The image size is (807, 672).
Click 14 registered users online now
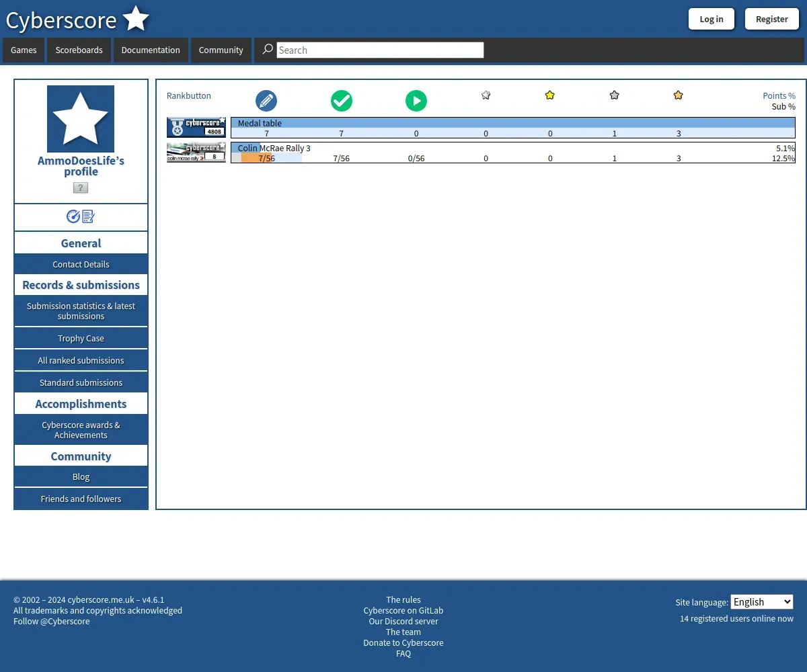pyautogui.click(x=736, y=618)
